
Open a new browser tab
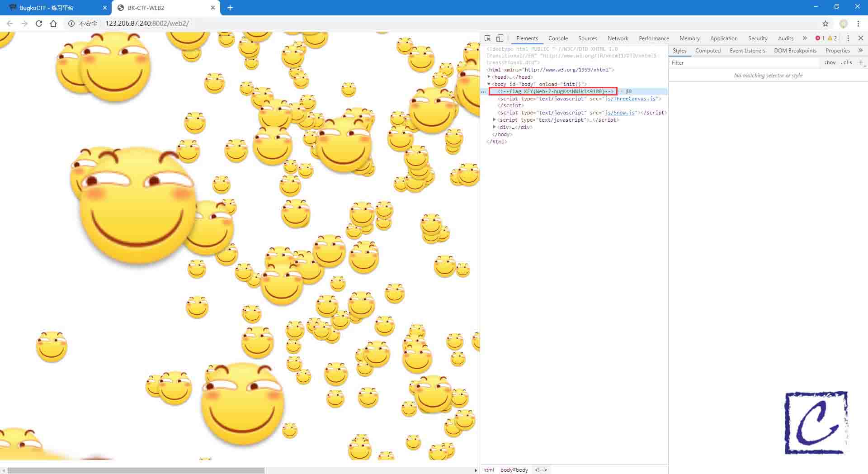(x=230, y=8)
